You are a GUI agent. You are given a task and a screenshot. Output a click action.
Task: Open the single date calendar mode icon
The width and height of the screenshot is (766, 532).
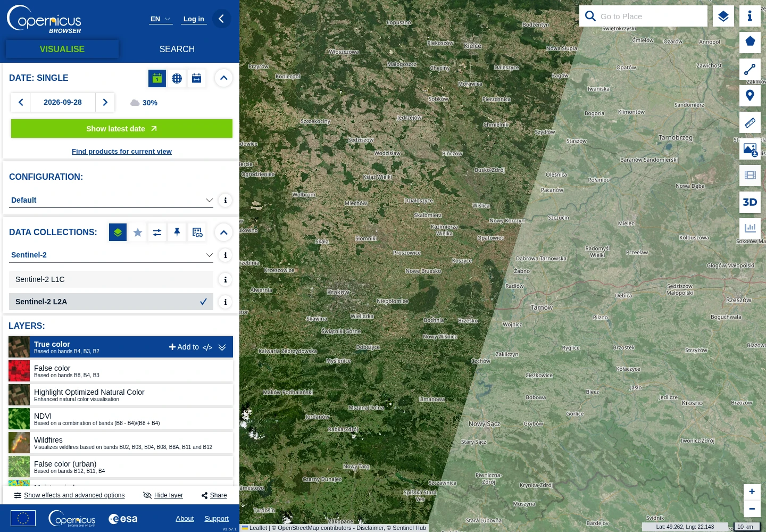pos(157,78)
